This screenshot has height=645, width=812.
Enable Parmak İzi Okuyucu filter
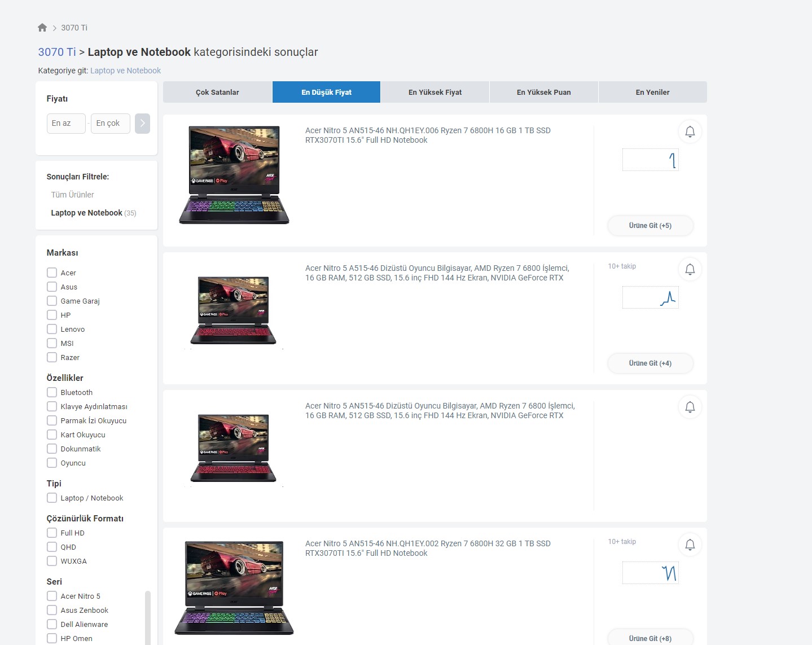(52, 420)
